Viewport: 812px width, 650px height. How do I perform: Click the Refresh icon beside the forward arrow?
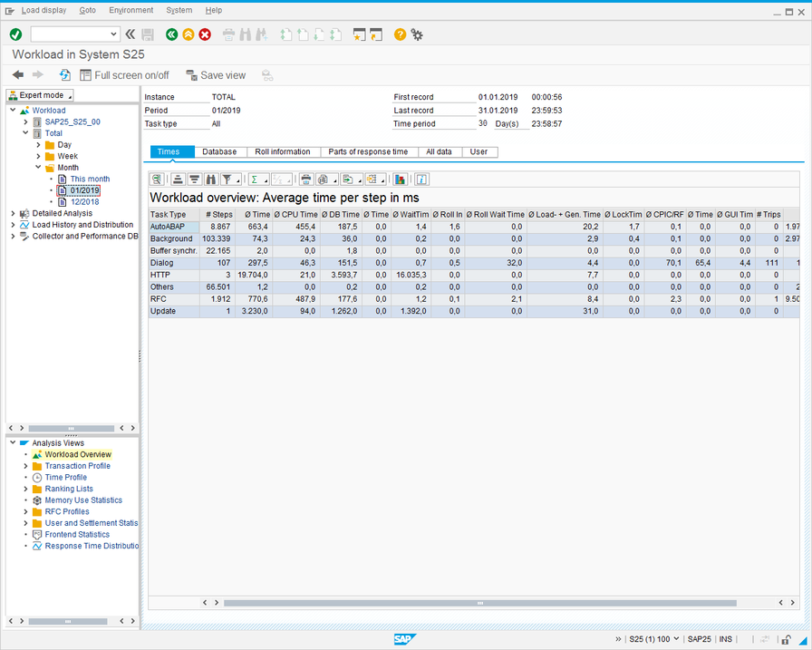[x=65, y=75]
